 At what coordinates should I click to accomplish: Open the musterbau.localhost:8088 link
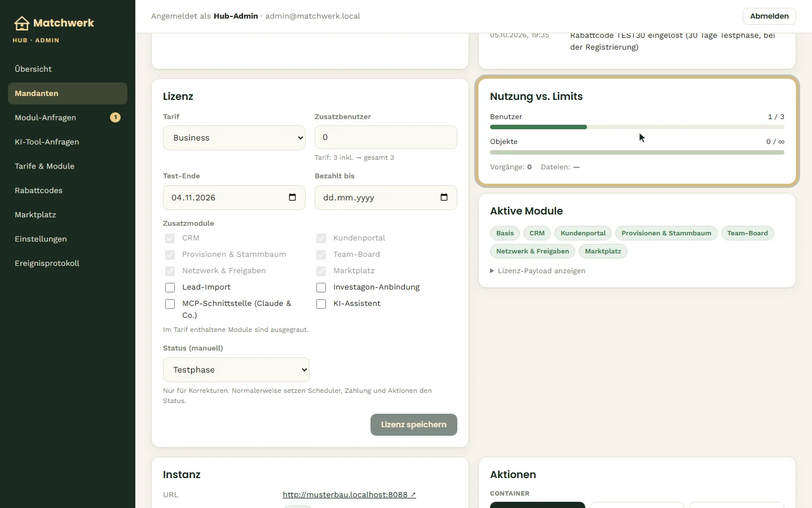click(x=349, y=494)
